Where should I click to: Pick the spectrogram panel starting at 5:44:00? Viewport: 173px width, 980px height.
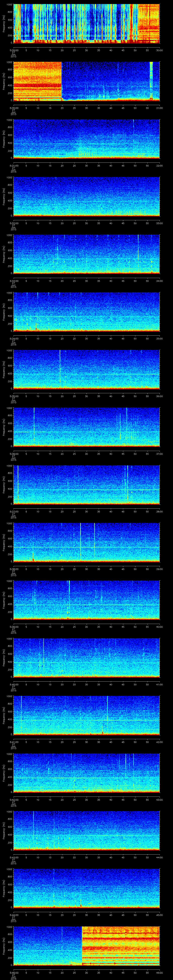(x=87, y=888)
